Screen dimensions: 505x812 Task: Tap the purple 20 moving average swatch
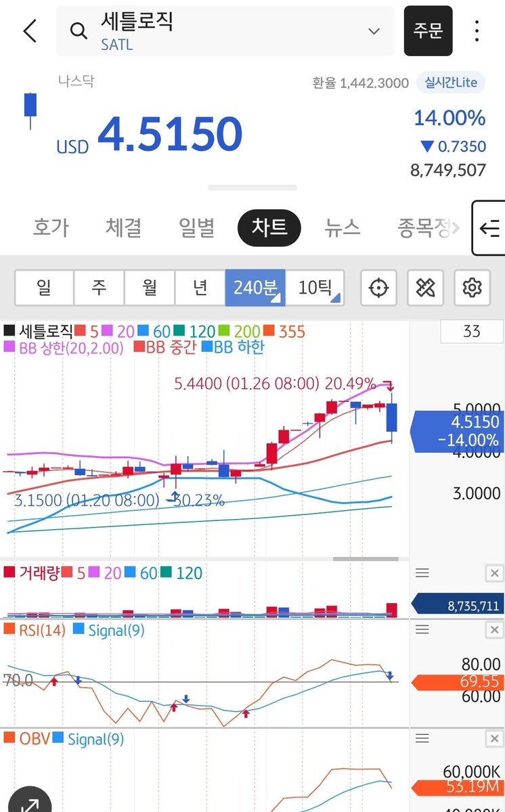pyautogui.click(x=108, y=332)
